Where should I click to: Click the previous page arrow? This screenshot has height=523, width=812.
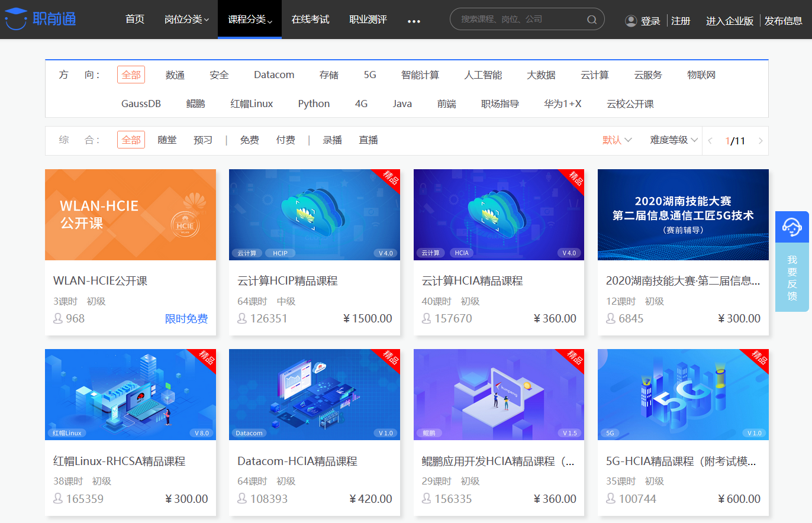710,140
